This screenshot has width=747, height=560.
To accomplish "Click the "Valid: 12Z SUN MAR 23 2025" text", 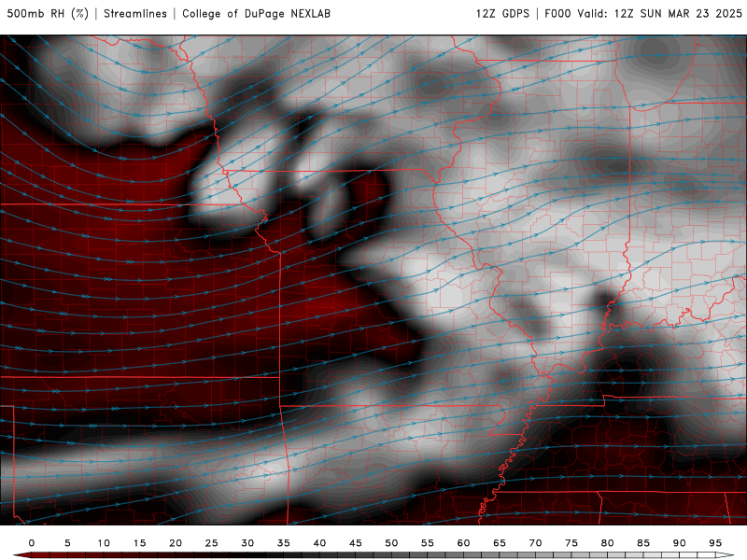I will pyautogui.click(x=660, y=14).
